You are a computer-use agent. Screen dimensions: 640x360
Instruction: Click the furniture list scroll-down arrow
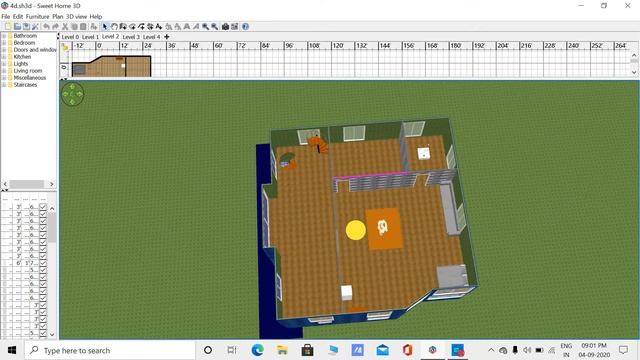click(52, 334)
